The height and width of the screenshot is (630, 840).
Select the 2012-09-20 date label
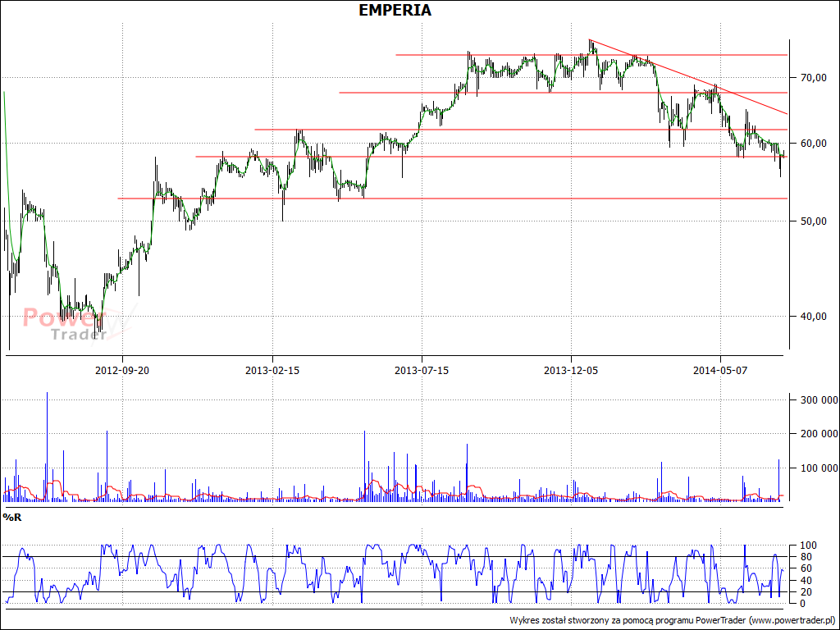click(x=122, y=370)
